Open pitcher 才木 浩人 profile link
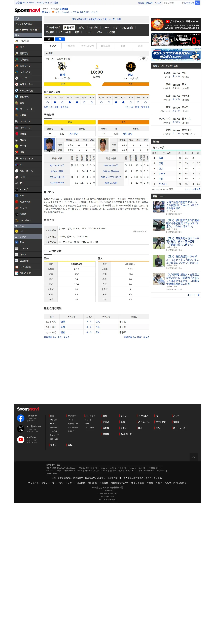Image resolution: width=215 pixels, height=644 pixels. click(74, 134)
